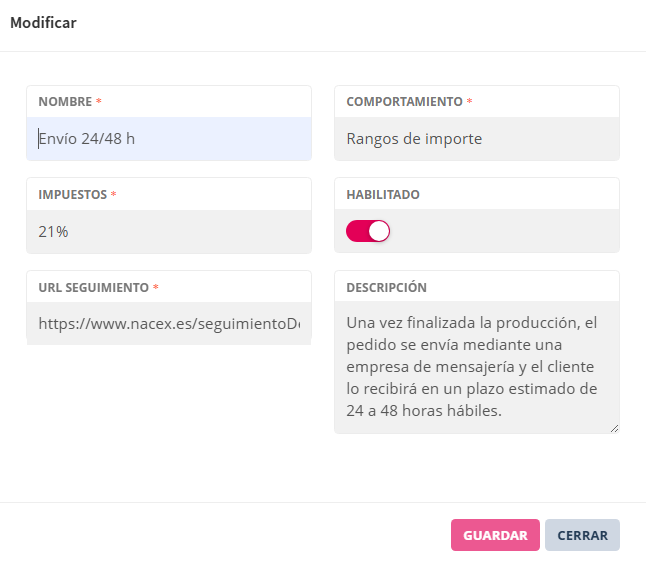
Task: Open the Impuestos dropdown showing 21%
Action: coord(168,232)
